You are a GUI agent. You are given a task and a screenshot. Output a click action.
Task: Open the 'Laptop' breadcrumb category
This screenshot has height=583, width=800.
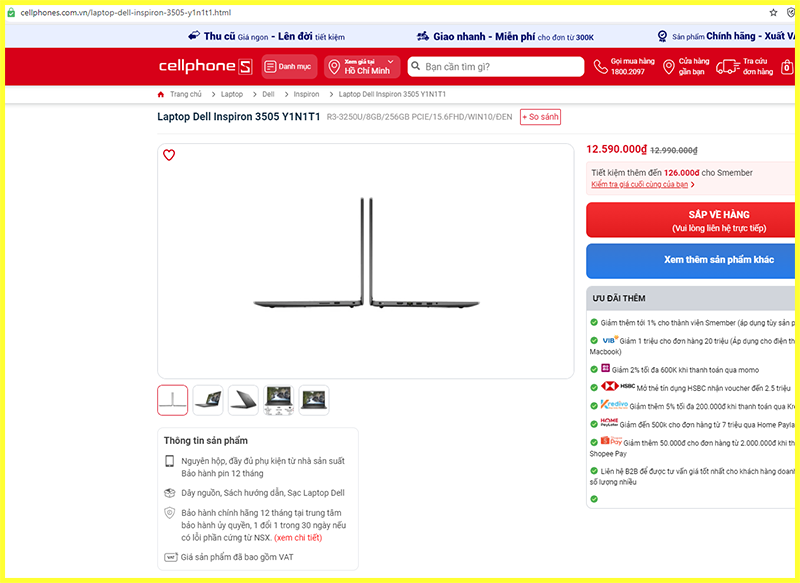230,94
